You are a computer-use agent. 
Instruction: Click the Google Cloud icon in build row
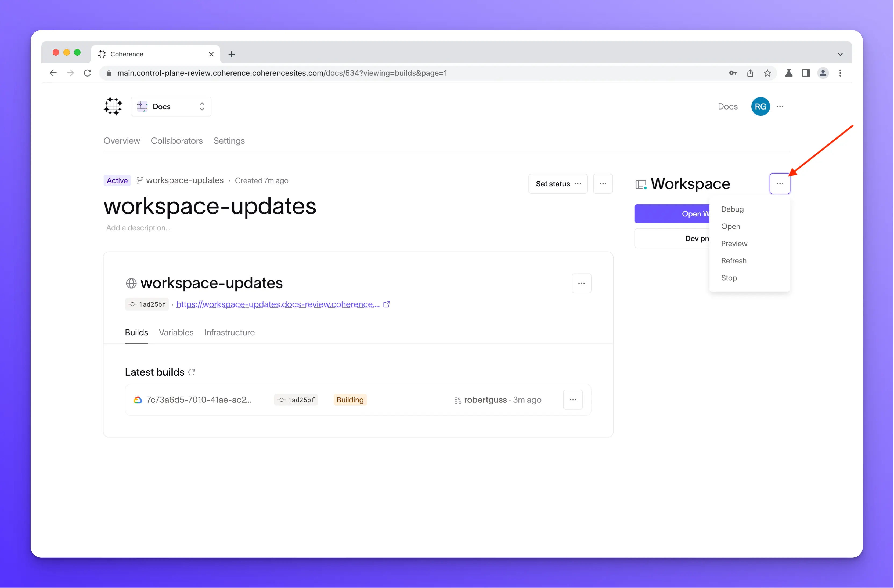point(138,400)
